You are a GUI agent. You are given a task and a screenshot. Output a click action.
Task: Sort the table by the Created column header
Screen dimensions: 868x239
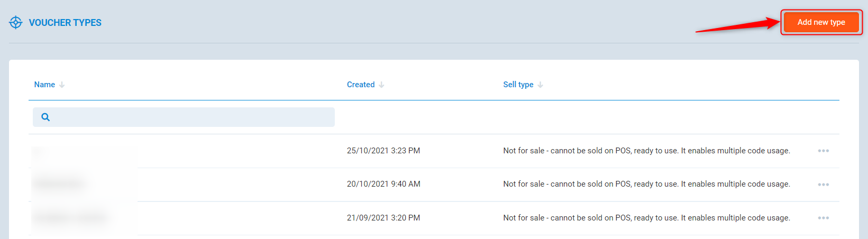[x=361, y=85]
